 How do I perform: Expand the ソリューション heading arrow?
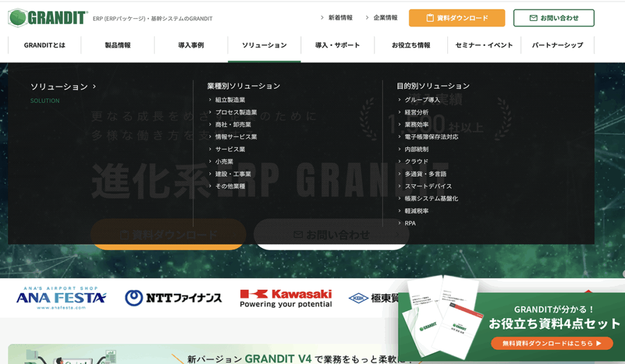point(94,87)
